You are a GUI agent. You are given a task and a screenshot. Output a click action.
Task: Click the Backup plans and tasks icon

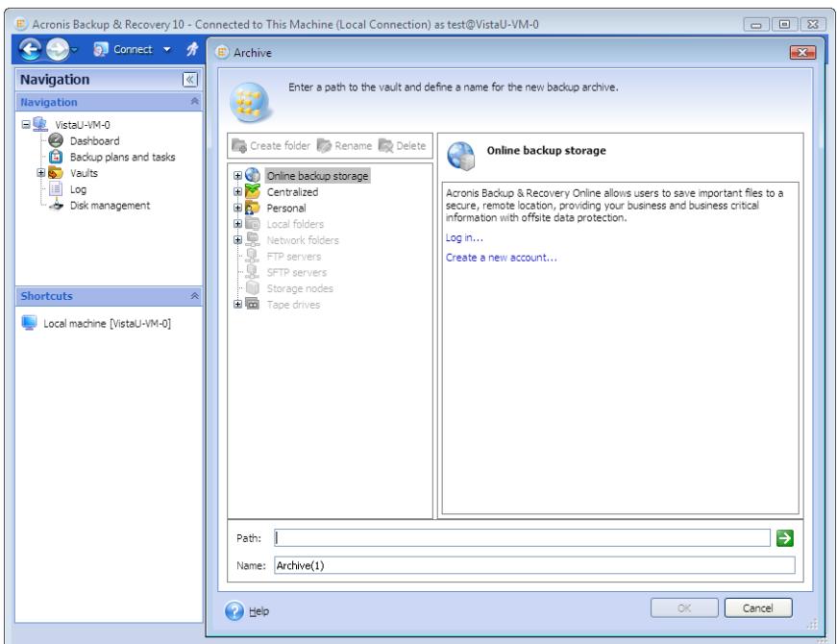pos(56,157)
